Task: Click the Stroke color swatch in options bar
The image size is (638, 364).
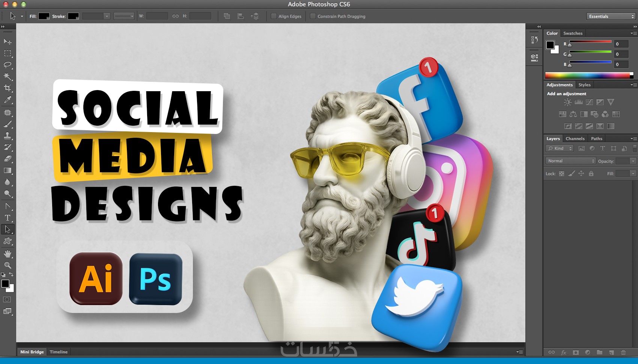Action: 73,16
